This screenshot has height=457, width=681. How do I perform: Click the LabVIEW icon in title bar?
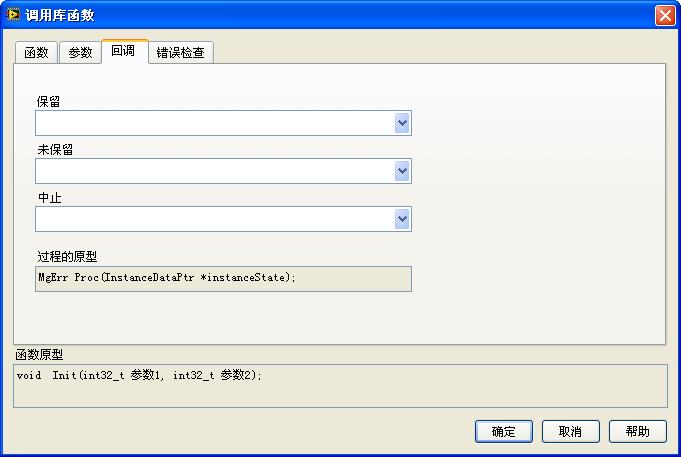pos(13,15)
